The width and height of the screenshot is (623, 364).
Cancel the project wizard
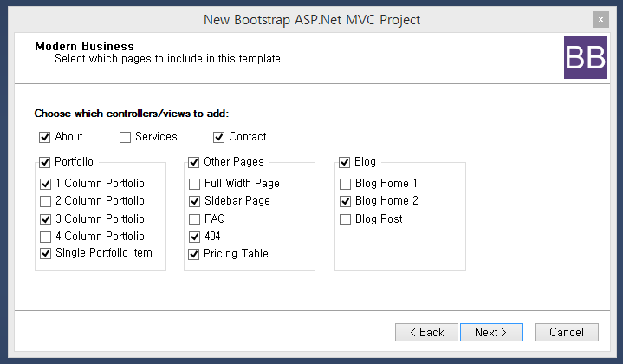tap(567, 332)
